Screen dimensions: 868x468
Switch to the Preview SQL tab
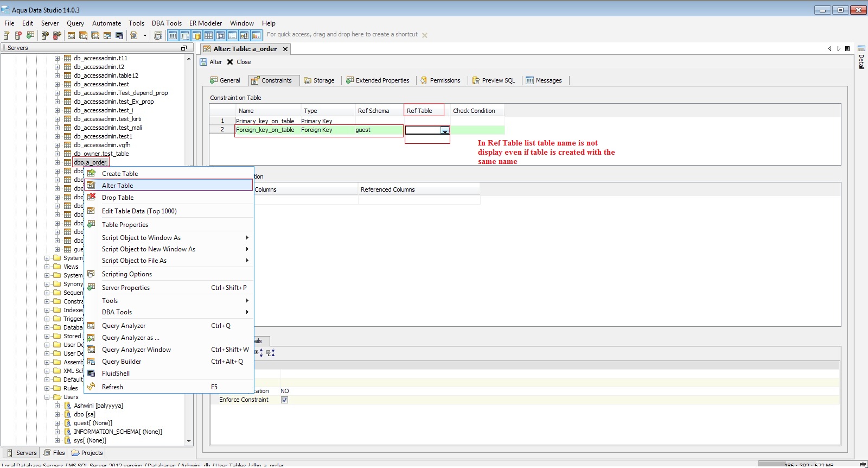click(494, 80)
